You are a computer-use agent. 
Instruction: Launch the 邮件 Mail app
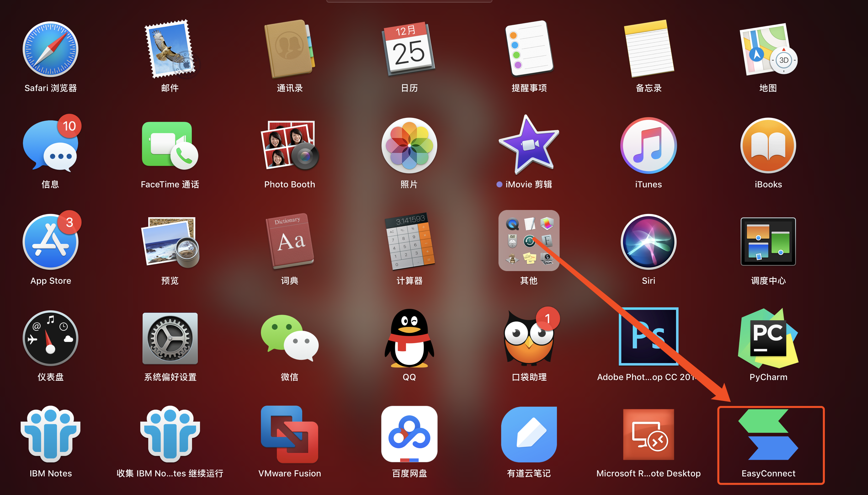170,49
